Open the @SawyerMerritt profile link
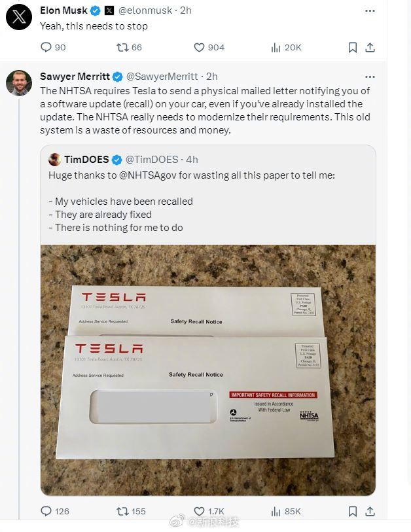 [162, 77]
